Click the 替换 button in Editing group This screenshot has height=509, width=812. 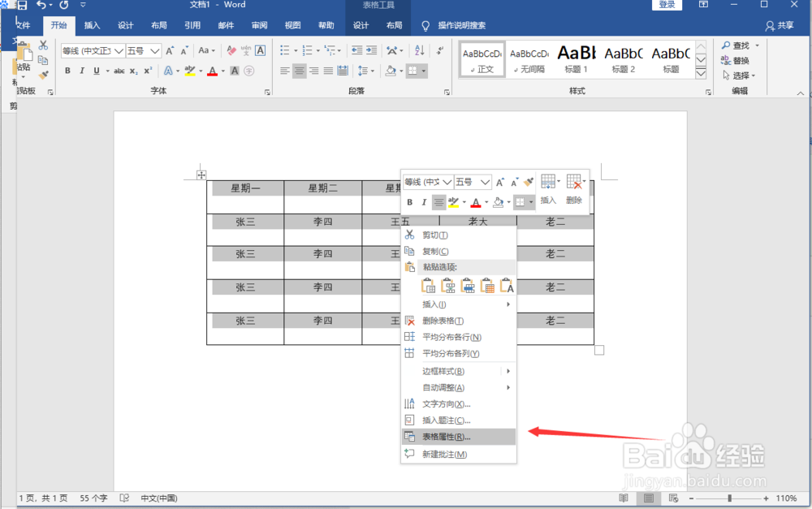740,60
